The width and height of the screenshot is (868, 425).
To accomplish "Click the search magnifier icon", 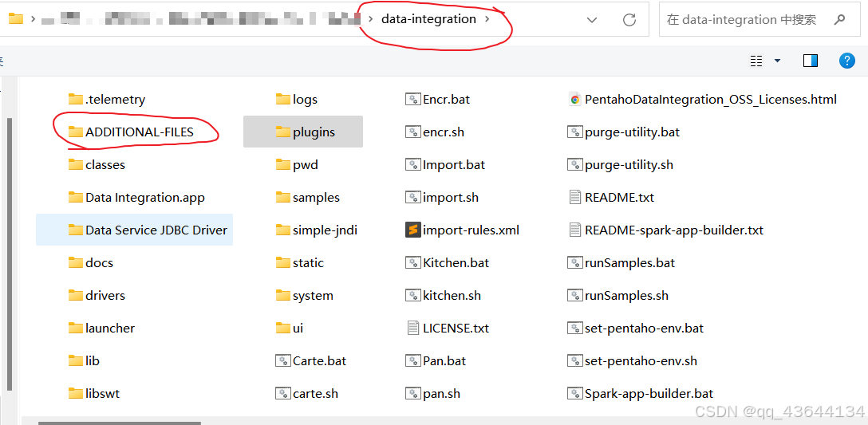I will pos(839,20).
